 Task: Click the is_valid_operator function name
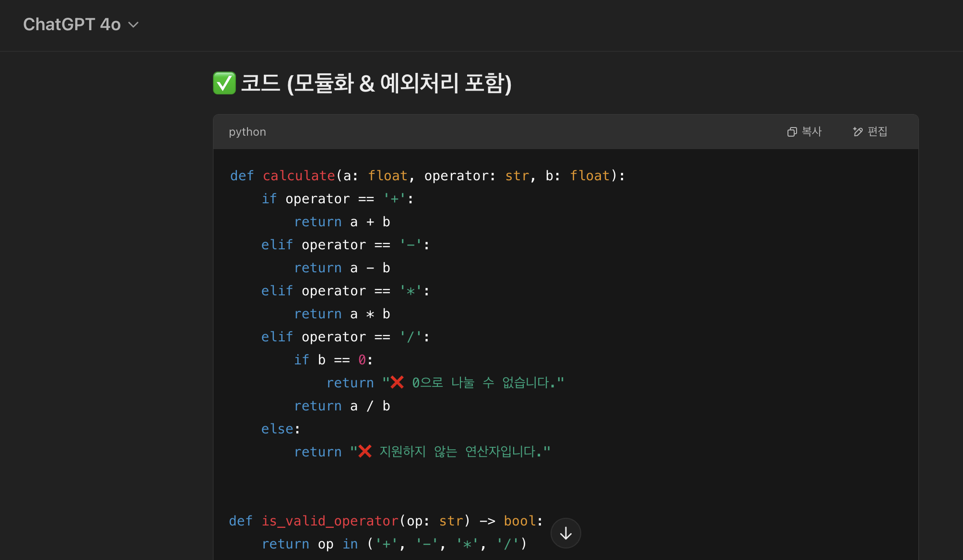tap(330, 521)
